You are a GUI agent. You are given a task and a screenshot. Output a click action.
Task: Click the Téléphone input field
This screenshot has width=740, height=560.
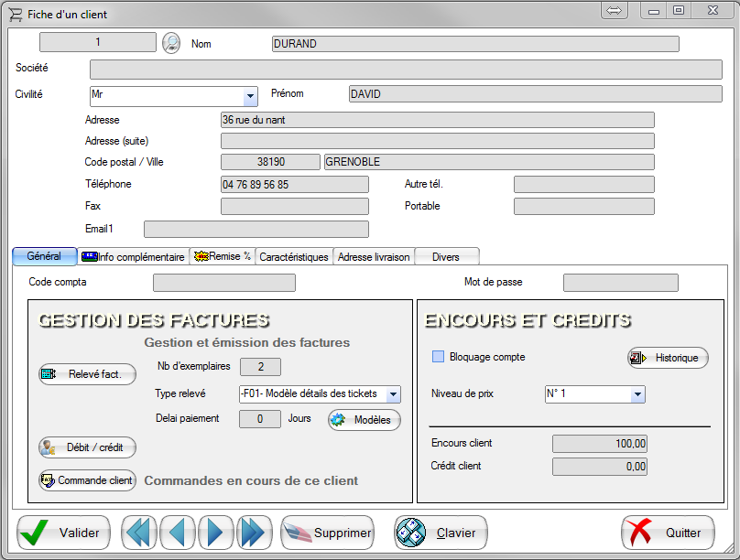(294, 184)
